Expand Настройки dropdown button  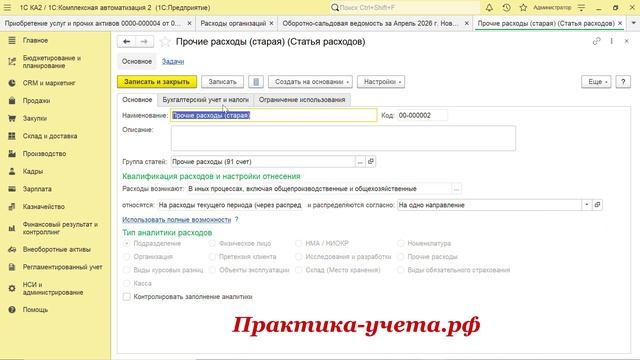point(381,82)
